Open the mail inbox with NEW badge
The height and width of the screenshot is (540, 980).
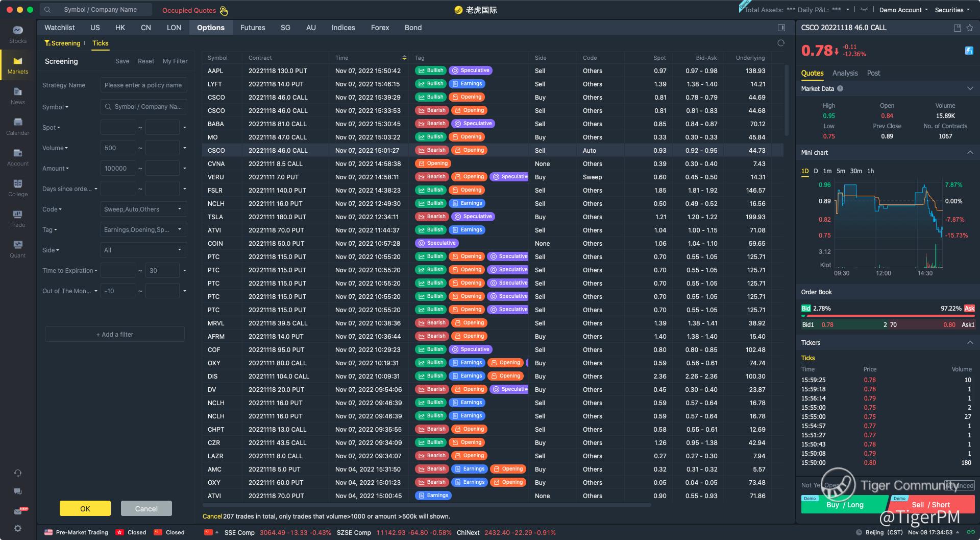(x=18, y=511)
